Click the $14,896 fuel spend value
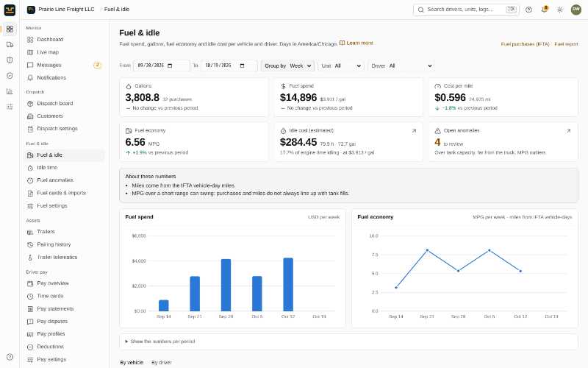The width and height of the screenshot is (588, 368). (298, 98)
